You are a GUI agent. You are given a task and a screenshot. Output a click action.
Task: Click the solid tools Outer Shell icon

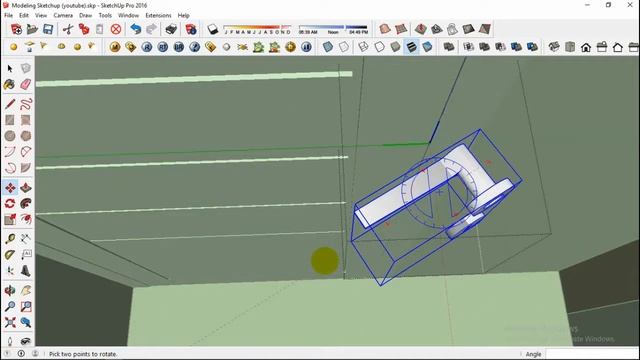tap(449, 47)
